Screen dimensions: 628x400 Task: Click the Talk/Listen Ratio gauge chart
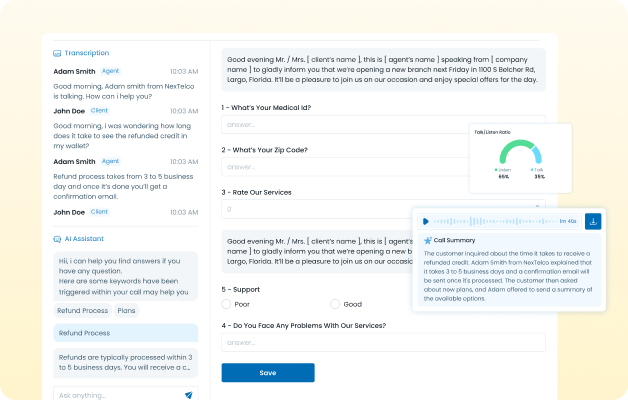[x=519, y=155]
